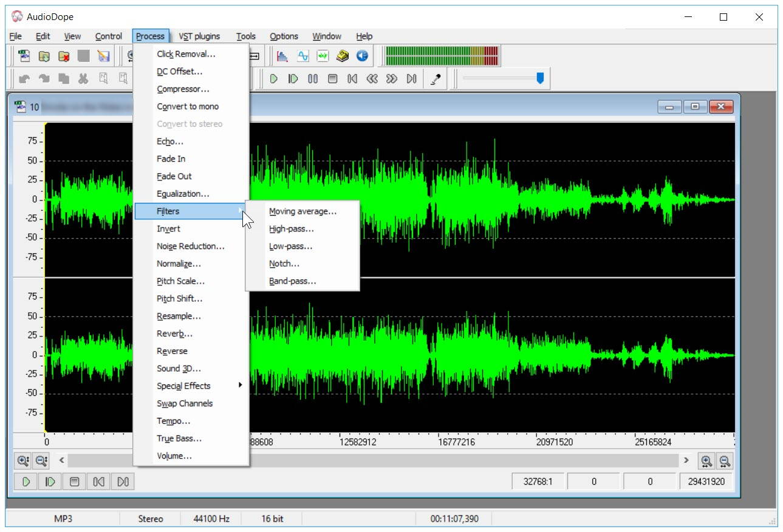The height and width of the screenshot is (532, 783).
Task: Apply the Convert to mono command
Action: point(187,106)
